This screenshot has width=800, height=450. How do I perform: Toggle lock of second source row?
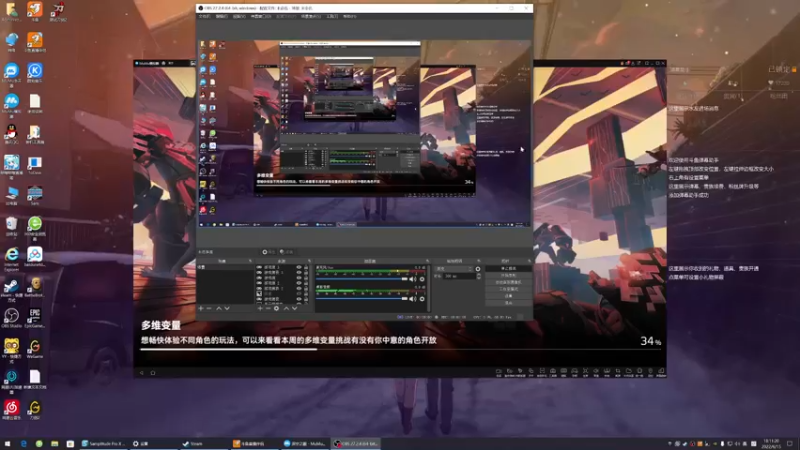point(306,272)
